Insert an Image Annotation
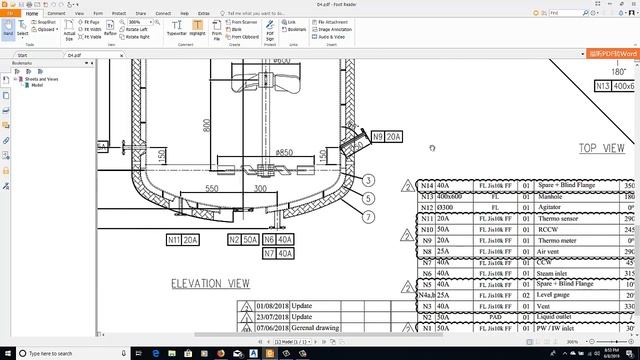This screenshot has width=640, height=360. [332, 29]
